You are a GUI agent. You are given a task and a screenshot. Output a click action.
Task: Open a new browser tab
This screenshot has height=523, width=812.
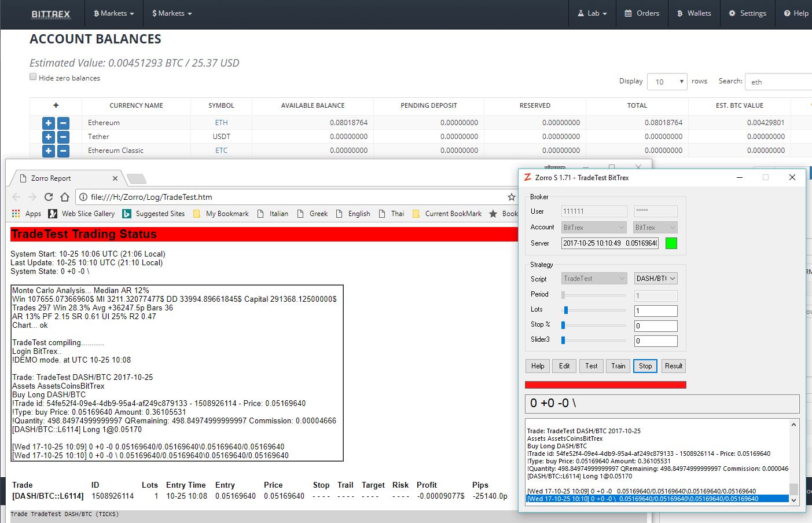click(x=137, y=178)
